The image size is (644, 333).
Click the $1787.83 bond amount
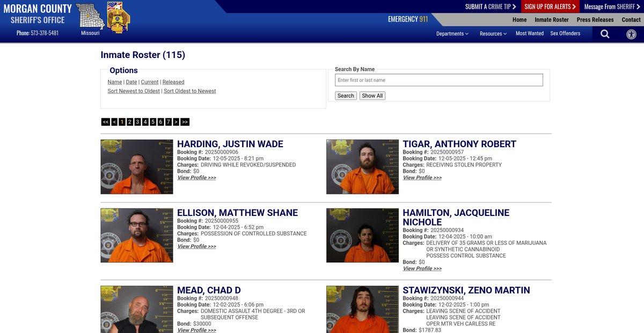430,330
